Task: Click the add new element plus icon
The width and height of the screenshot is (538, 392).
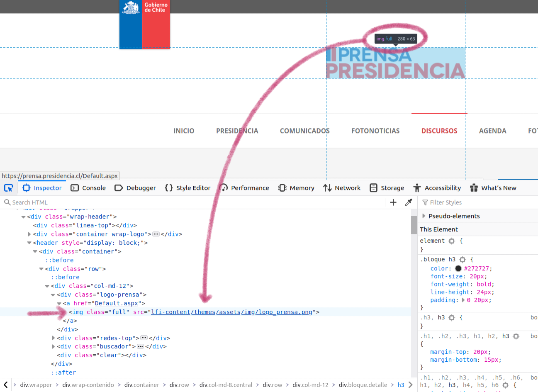Action: click(393, 202)
